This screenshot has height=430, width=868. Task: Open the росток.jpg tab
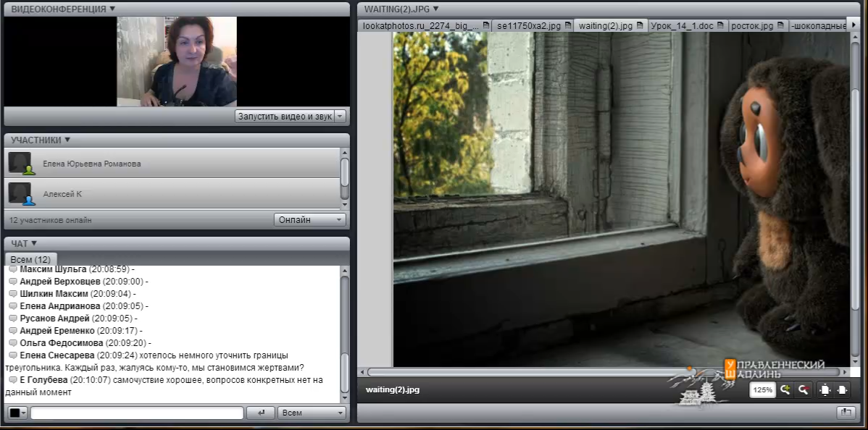pos(757,25)
